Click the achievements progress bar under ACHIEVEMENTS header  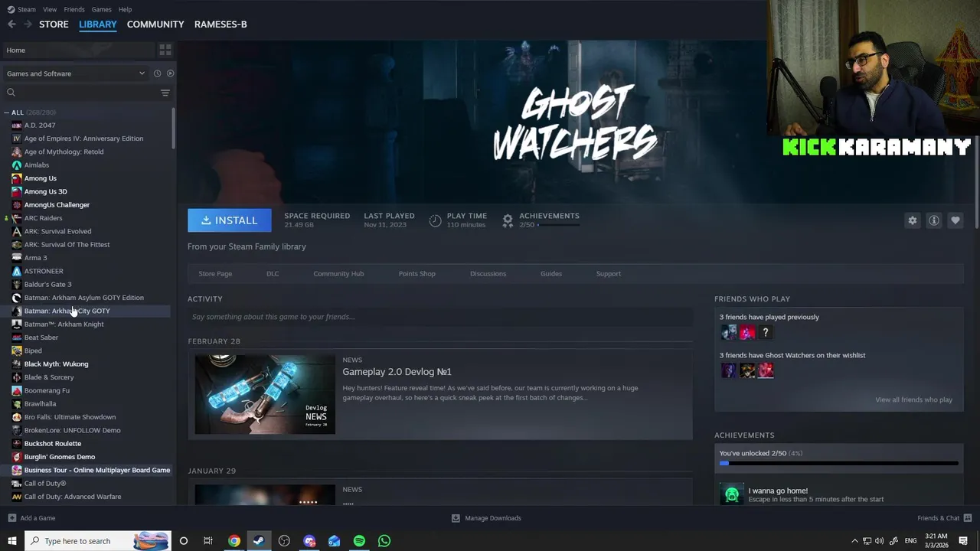coord(558,225)
